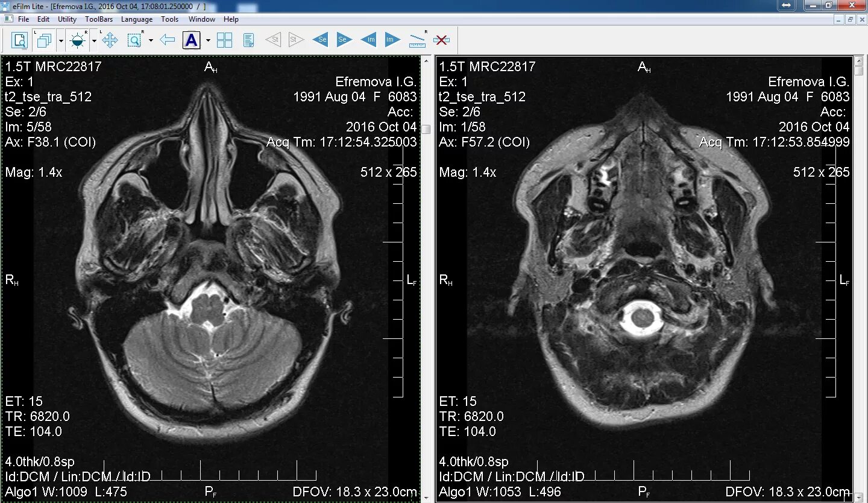
Task: Open the study search tool
Action: coord(20,40)
